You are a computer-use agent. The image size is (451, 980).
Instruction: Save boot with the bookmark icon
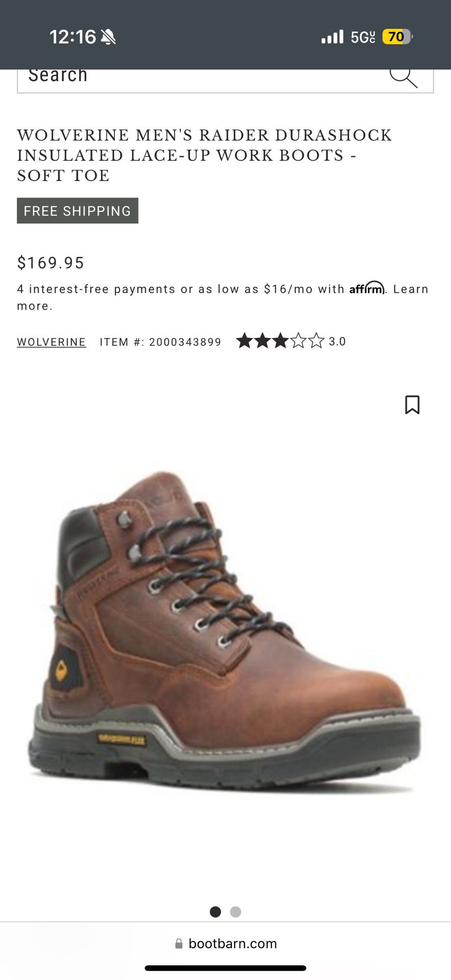[412, 405]
